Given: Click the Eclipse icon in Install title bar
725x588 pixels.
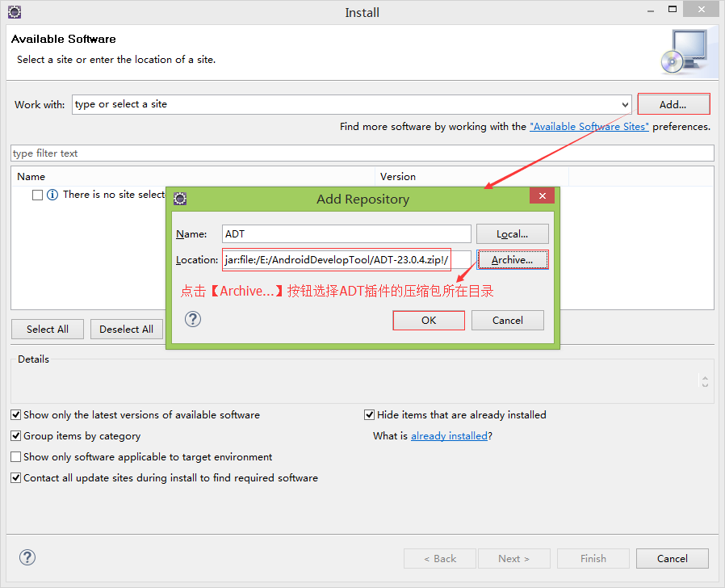Looking at the screenshot, I should 15,12.
